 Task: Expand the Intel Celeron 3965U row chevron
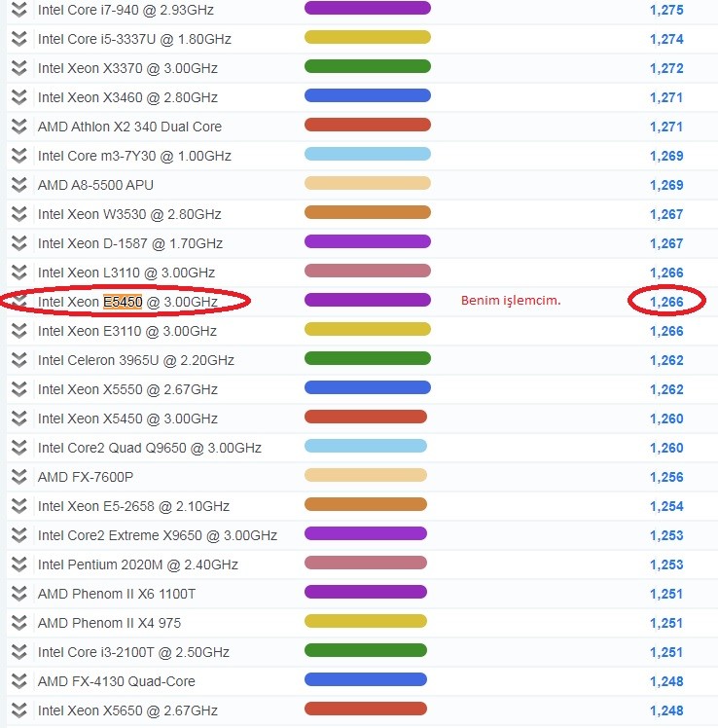click(19, 360)
